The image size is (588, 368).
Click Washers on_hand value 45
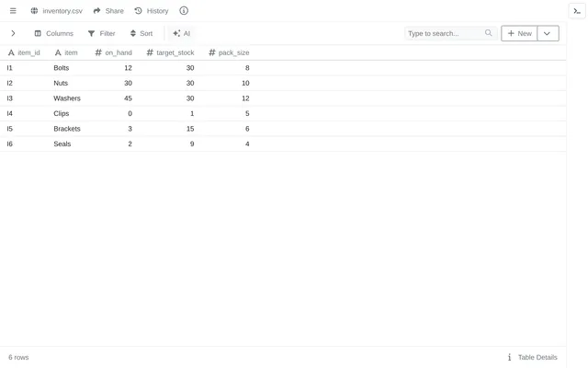[129, 98]
